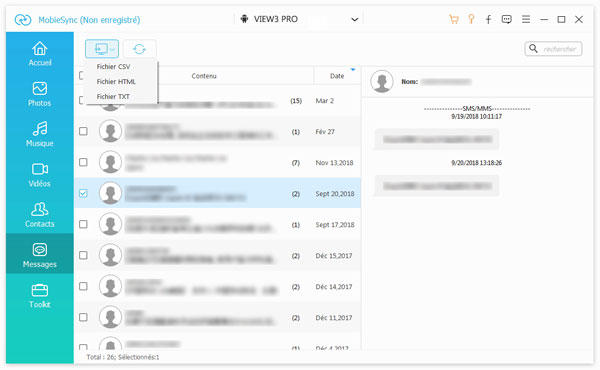Sort by the Date column arrow

353,70
